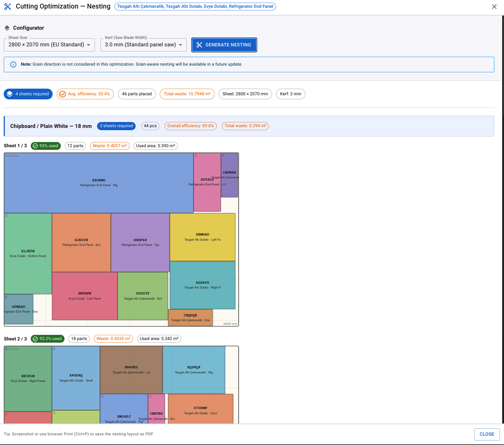This screenshot has width=504, height=445.
Task: Click the Waste: 0.4057 m² chip
Action: pyautogui.click(x=110, y=146)
